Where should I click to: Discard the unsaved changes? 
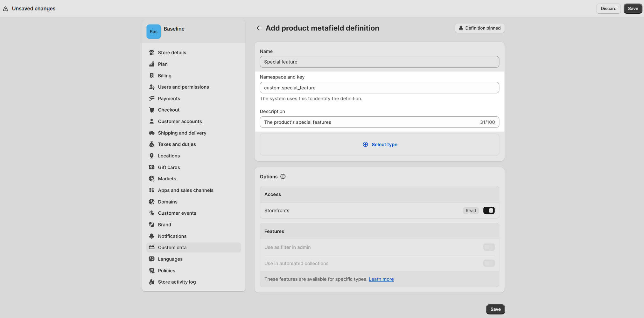pos(608,8)
